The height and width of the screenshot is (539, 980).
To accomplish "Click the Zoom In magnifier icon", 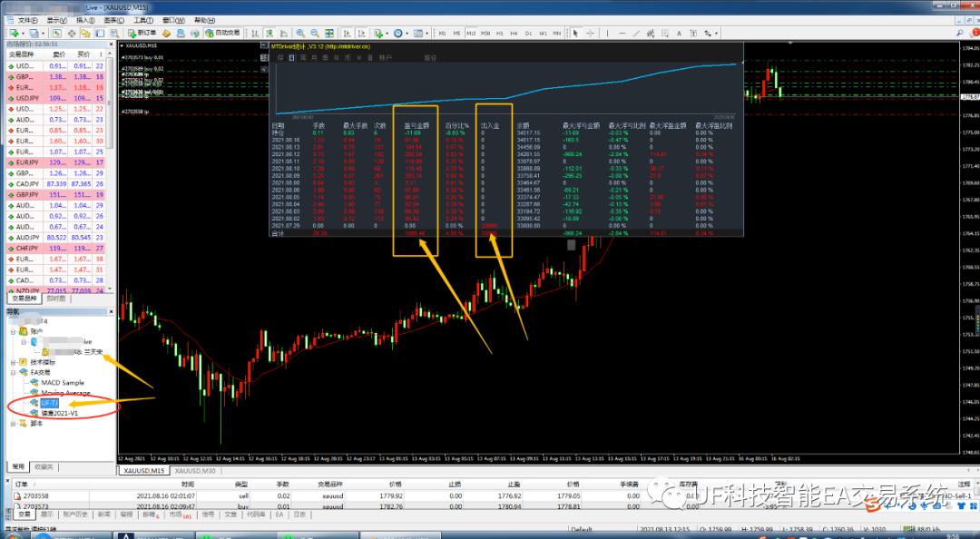I will coord(300,33).
